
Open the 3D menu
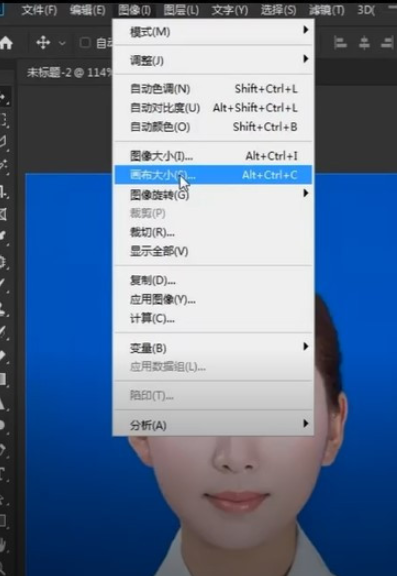366,10
